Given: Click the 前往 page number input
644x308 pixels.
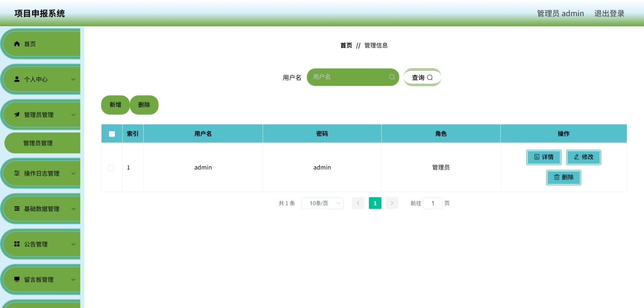Looking at the screenshot, I should [433, 203].
